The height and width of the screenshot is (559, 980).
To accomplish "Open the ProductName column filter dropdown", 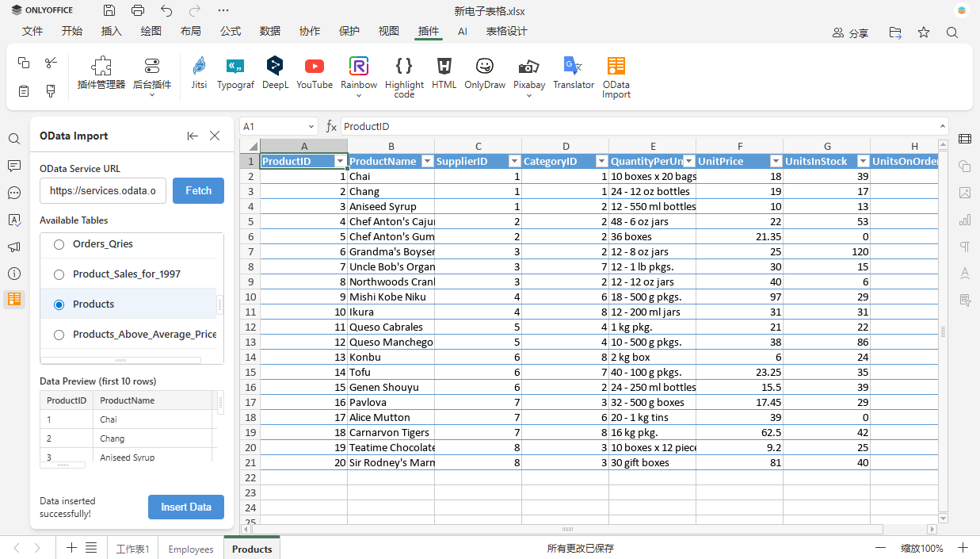I will 427,161.
